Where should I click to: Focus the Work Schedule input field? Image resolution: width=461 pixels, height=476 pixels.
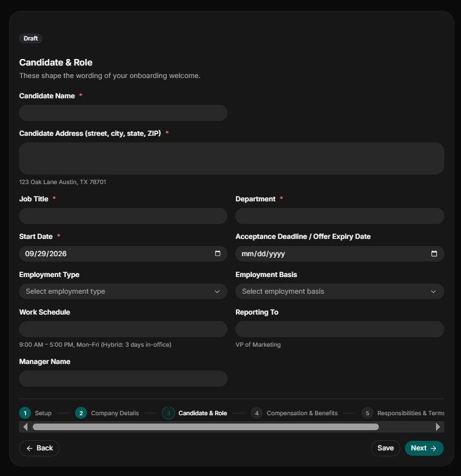tap(123, 329)
